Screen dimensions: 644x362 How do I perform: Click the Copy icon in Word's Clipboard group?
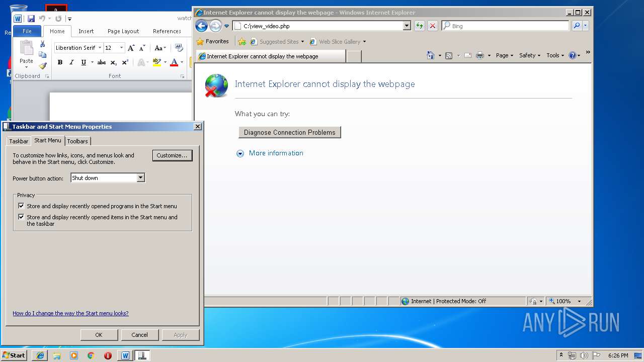tap(43, 55)
